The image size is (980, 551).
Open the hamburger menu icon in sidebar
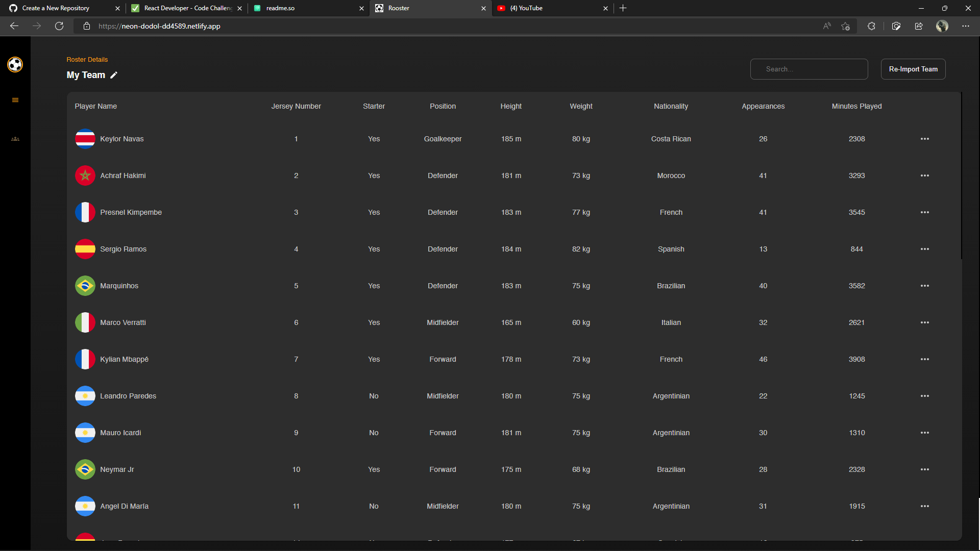[x=15, y=100]
